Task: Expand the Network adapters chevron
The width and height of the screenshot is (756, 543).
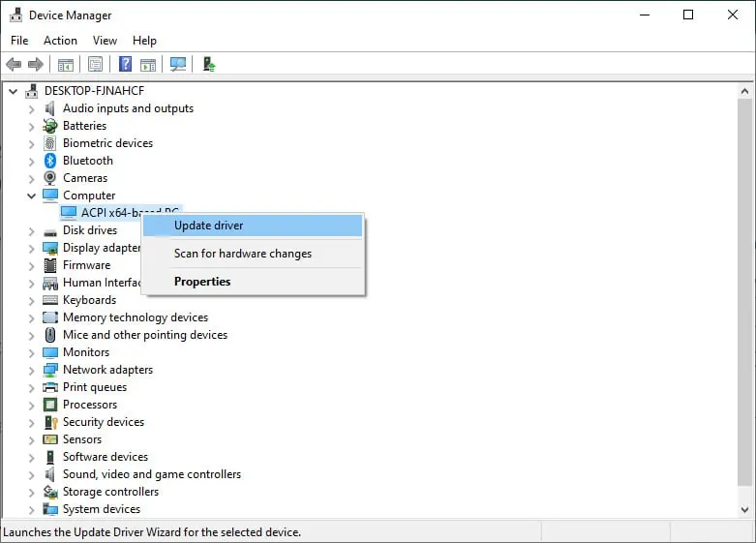Action: point(31,371)
